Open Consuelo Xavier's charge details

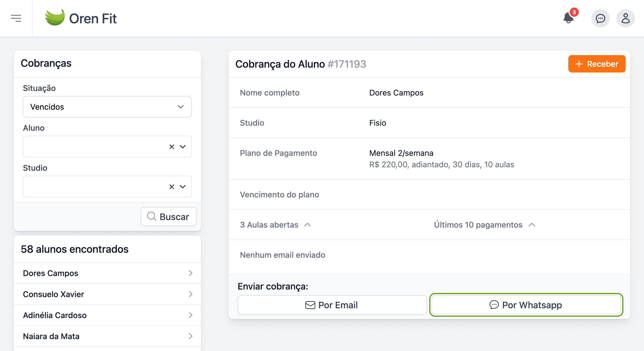tap(107, 294)
